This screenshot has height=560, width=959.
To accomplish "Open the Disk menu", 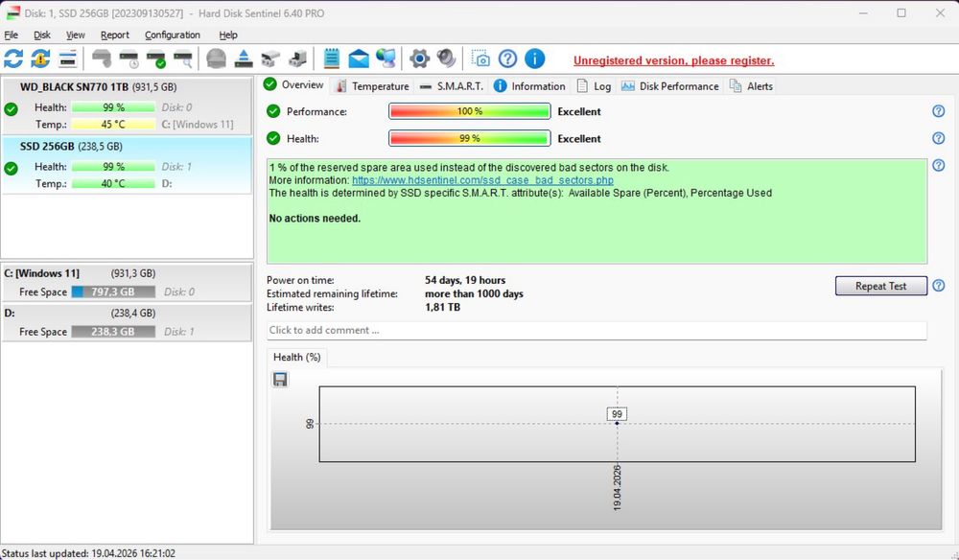I will click(41, 35).
